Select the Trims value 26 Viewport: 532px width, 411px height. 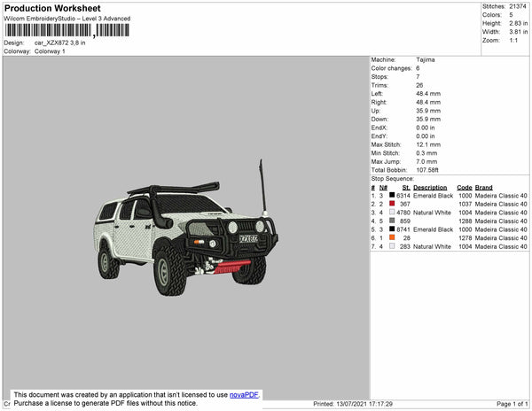pos(419,85)
